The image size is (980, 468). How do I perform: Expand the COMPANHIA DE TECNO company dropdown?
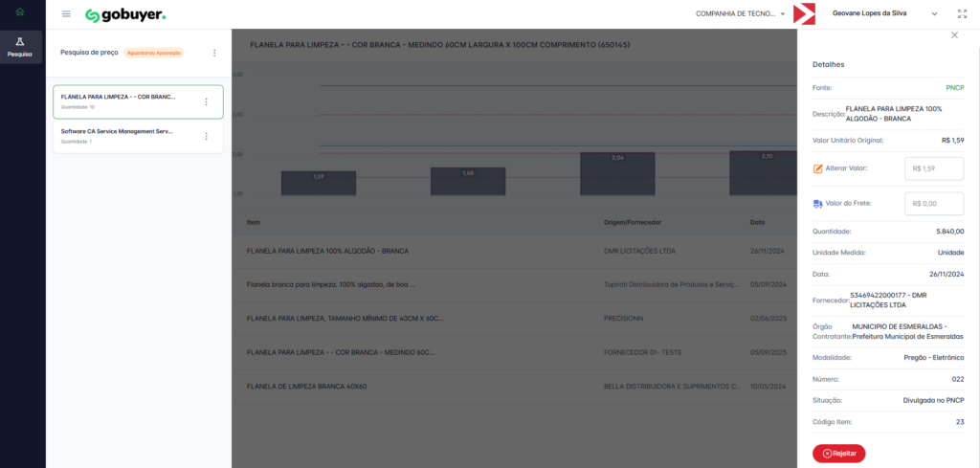point(742,14)
